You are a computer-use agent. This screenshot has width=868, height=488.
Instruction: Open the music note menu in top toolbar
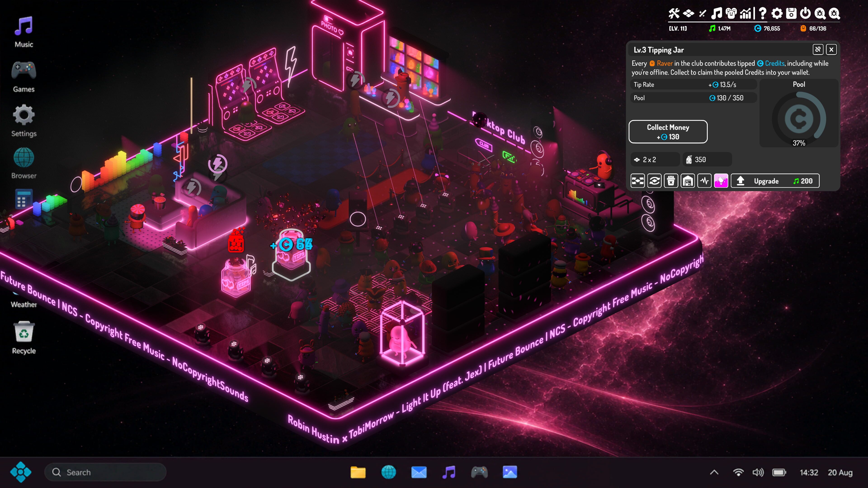tap(717, 14)
